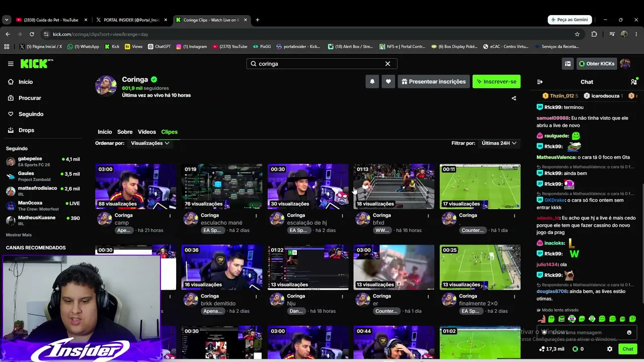Open a new browser tab
This screenshot has height=362, width=644.
258,20
